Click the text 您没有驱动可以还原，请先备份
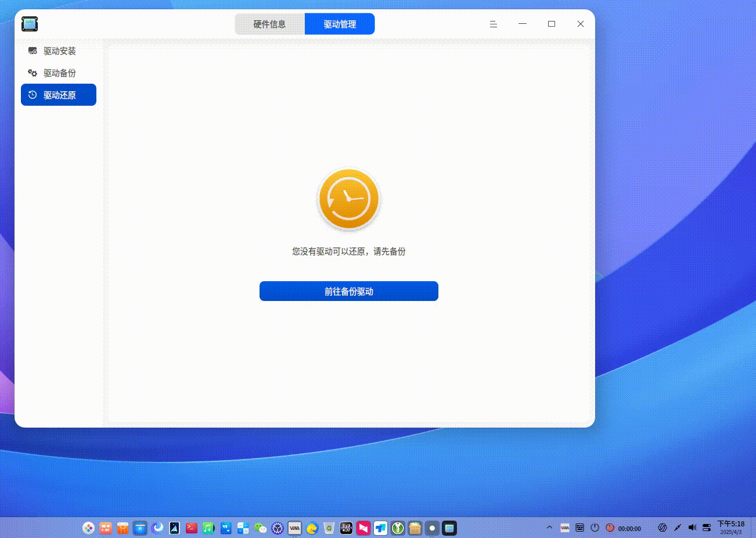 tap(349, 251)
